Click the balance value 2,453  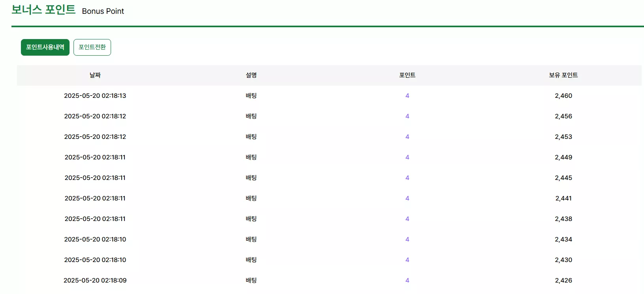click(x=563, y=137)
